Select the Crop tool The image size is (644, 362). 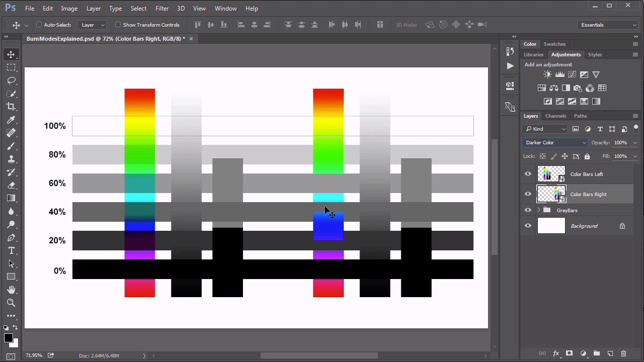pyautogui.click(x=11, y=107)
